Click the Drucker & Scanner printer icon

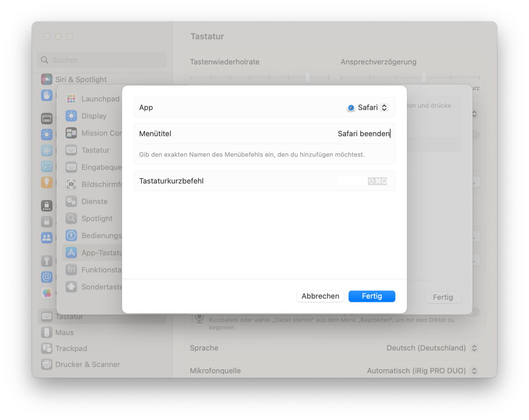pos(47,364)
